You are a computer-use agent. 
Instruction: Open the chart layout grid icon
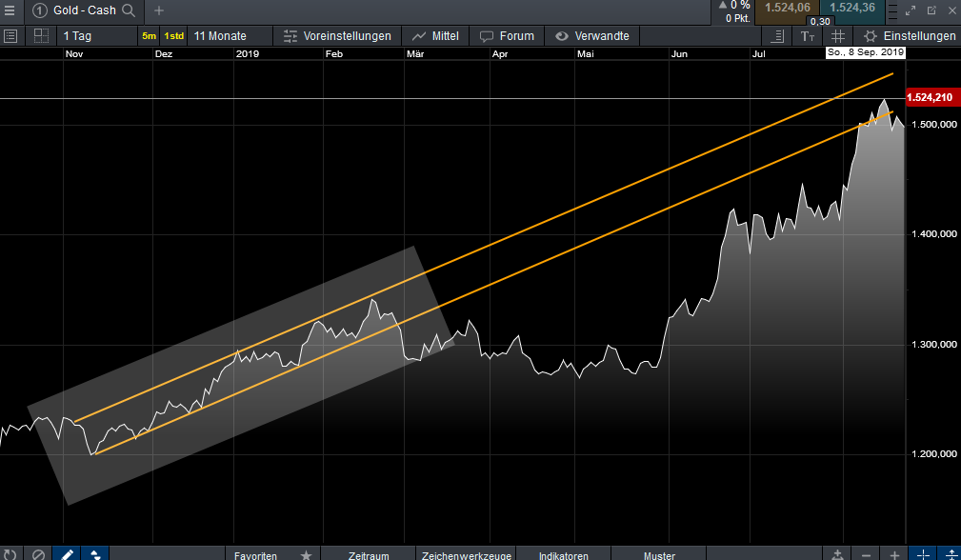pyautogui.click(x=41, y=36)
